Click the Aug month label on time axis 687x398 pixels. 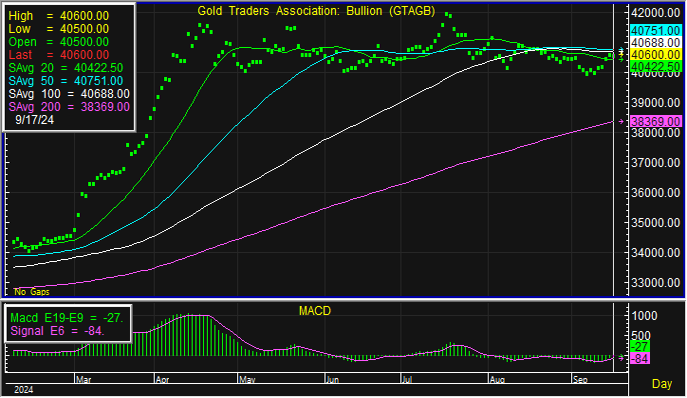coord(497,380)
